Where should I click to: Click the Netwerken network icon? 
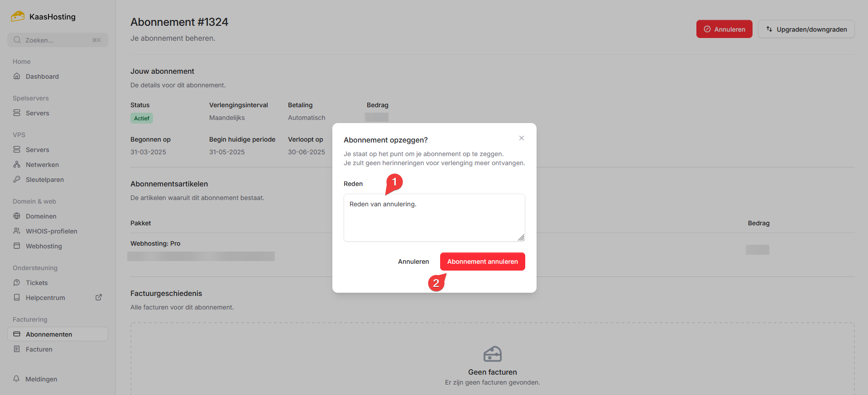pos(17,165)
